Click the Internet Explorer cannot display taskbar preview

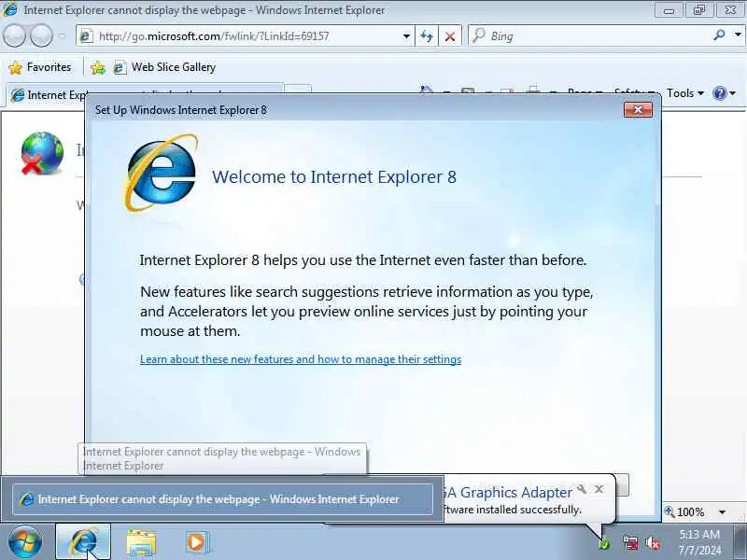tap(222, 499)
